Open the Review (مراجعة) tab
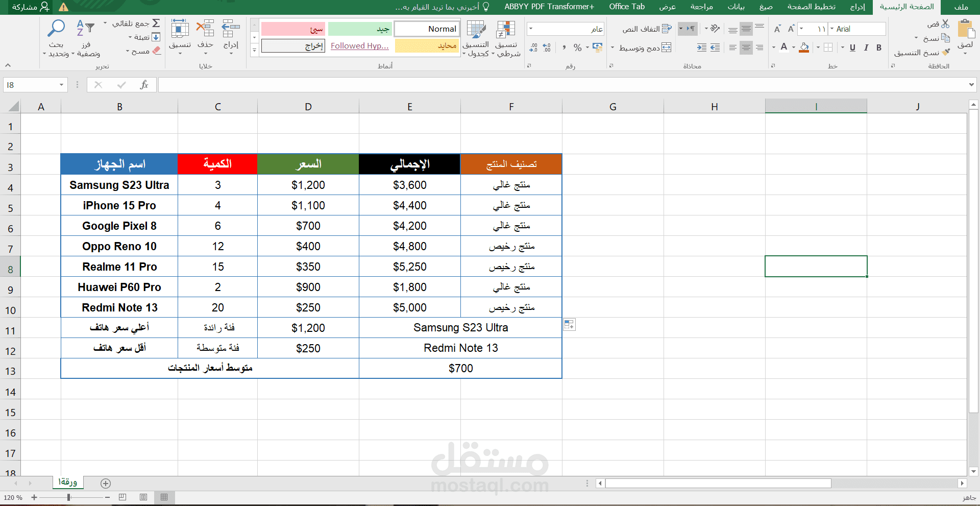The image size is (980, 506). [702, 7]
